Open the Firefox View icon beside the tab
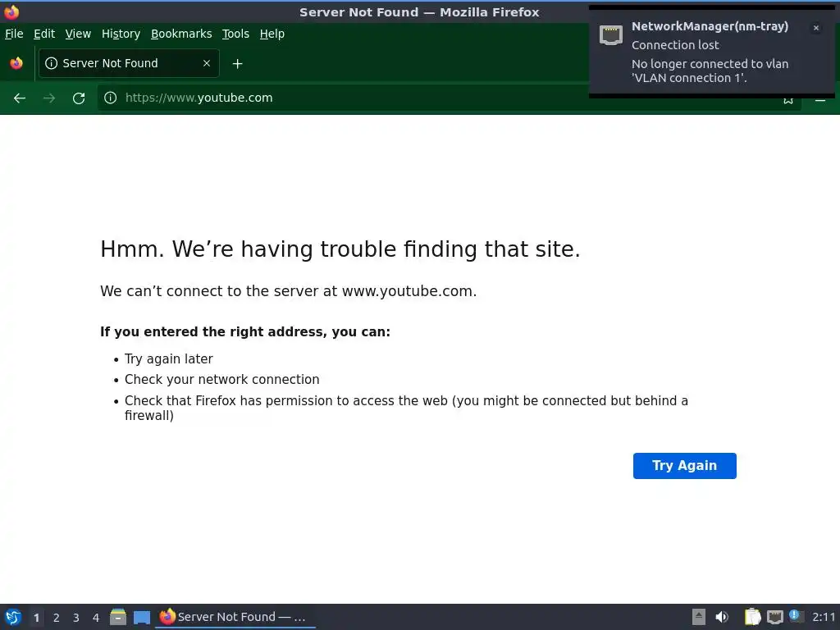This screenshot has height=630, width=840. pos(16,63)
